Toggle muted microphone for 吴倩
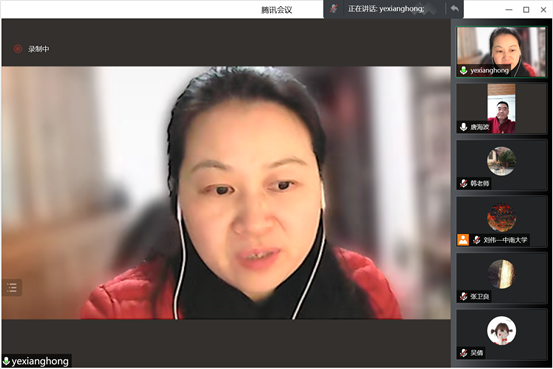Viewport: 553px width, 369px height. point(463,353)
